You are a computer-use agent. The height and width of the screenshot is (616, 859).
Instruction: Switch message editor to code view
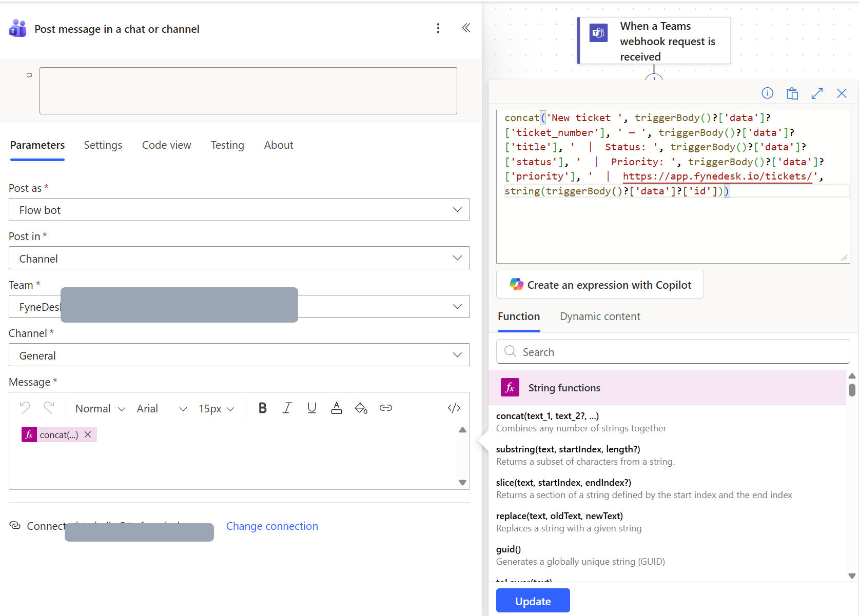[454, 408]
